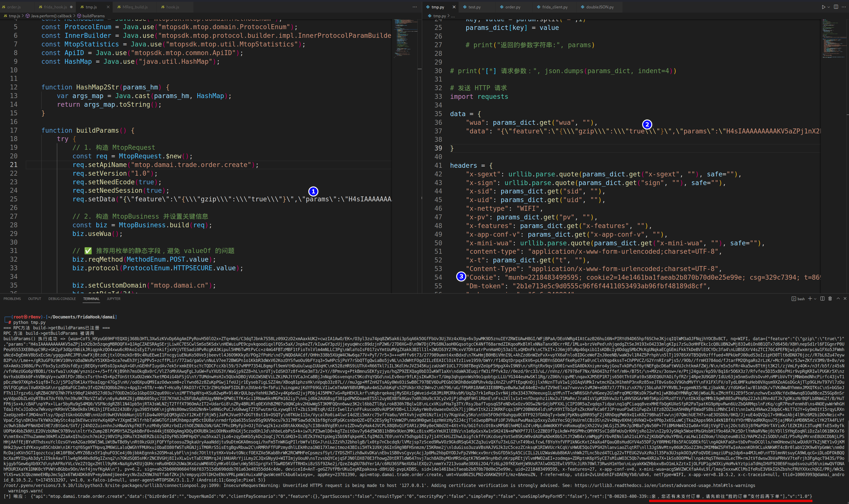Image resolution: width=849 pixels, height=504 pixels.
Task: Split the right editor with the split icon
Action: coord(836,7)
